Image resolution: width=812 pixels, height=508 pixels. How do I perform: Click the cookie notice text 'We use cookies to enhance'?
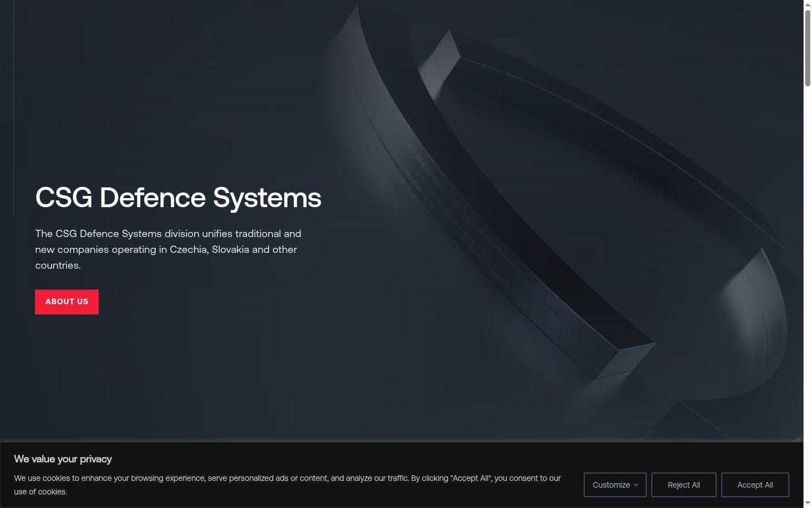(288, 485)
